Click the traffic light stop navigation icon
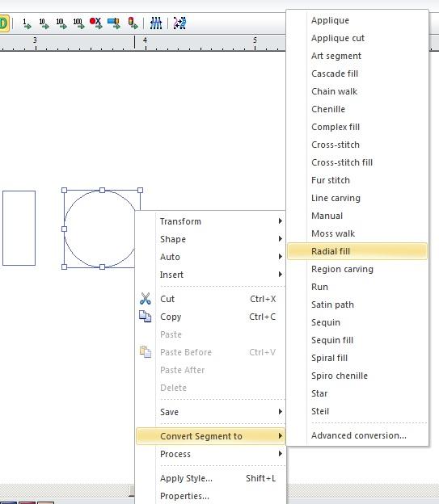Image resolution: width=439 pixels, height=504 pixels. 133,23
